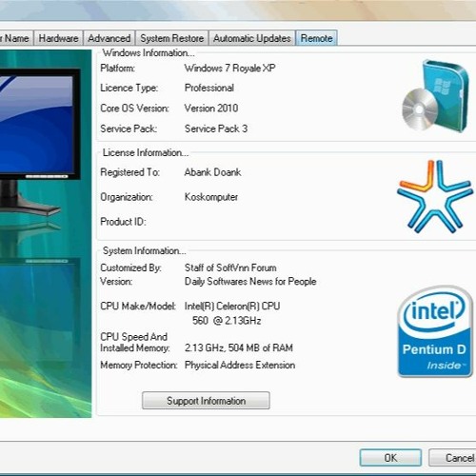Image resolution: width=476 pixels, height=476 pixels.
Task: Select the System Restore tab
Action: coord(172,38)
